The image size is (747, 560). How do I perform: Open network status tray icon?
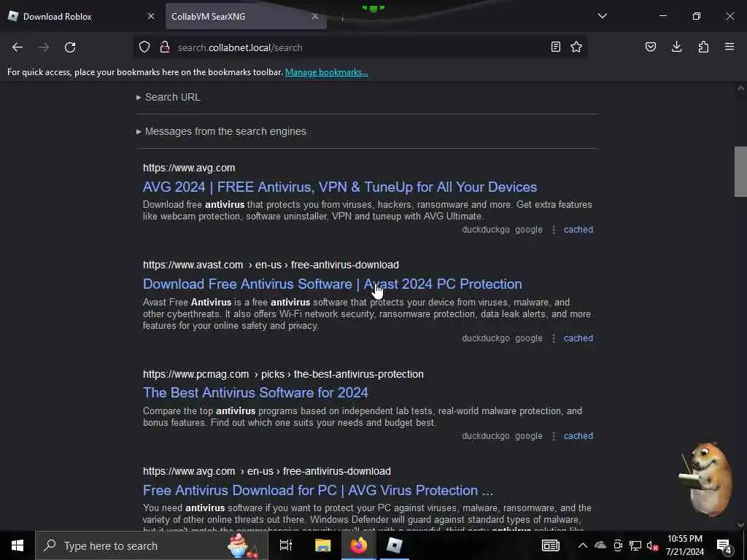[635, 545]
